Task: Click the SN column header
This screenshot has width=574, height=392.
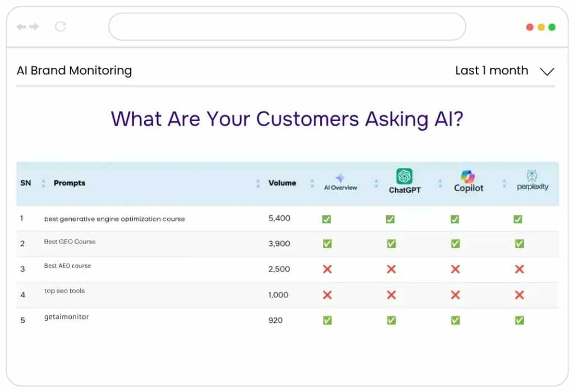Action: tap(26, 183)
